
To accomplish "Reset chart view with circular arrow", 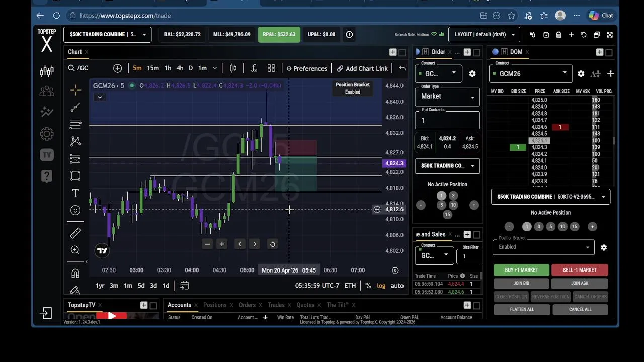I will (272, 244).
